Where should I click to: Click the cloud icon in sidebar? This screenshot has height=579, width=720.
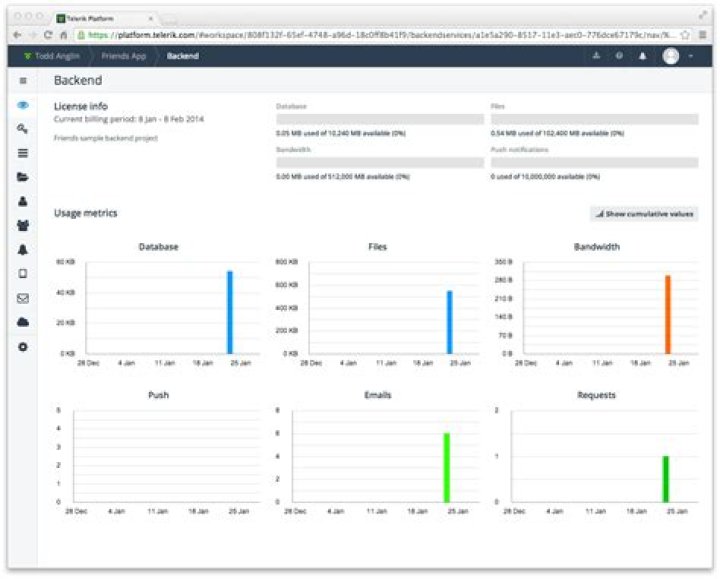(23, 322)
